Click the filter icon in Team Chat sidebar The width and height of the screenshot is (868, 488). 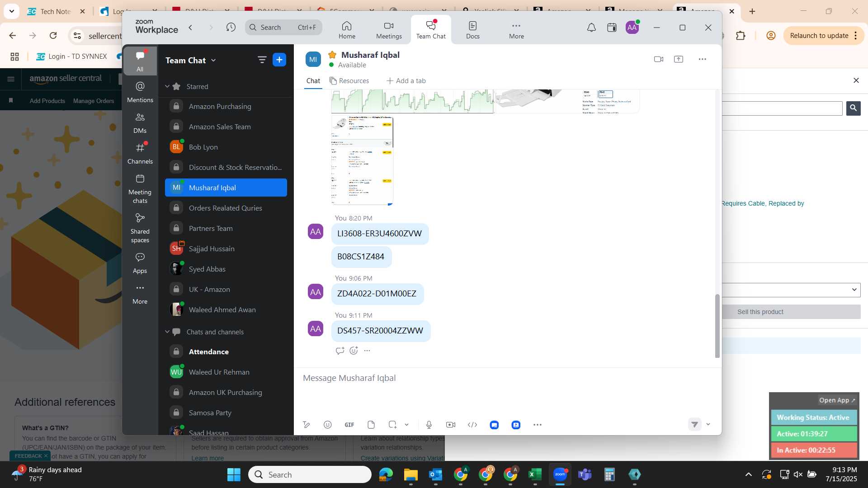(262, 60)
